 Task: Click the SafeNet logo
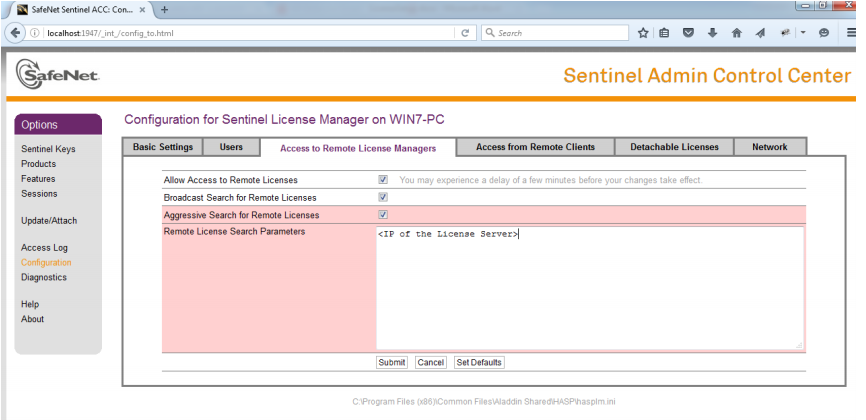(58, 75)
